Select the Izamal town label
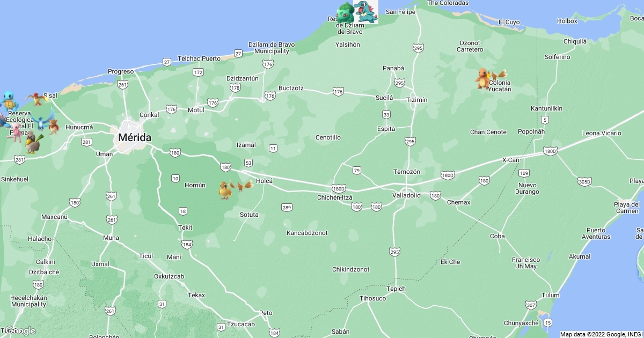 coord(246,145)
